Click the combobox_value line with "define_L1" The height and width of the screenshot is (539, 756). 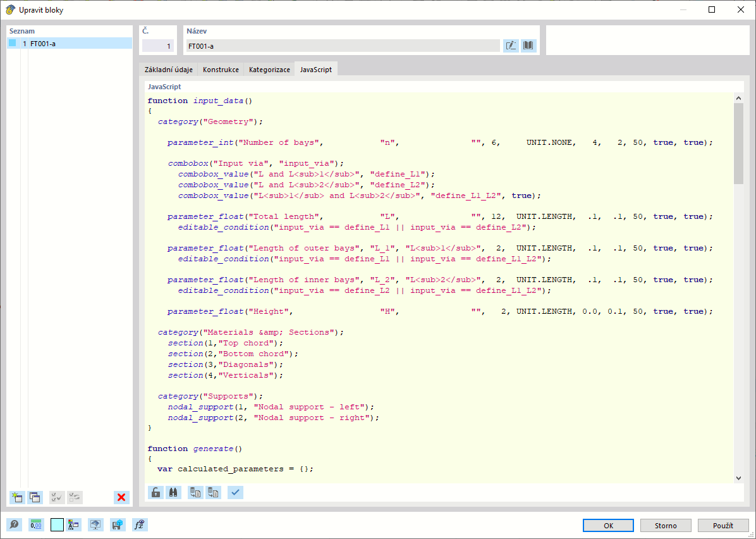tap(306, 174)
